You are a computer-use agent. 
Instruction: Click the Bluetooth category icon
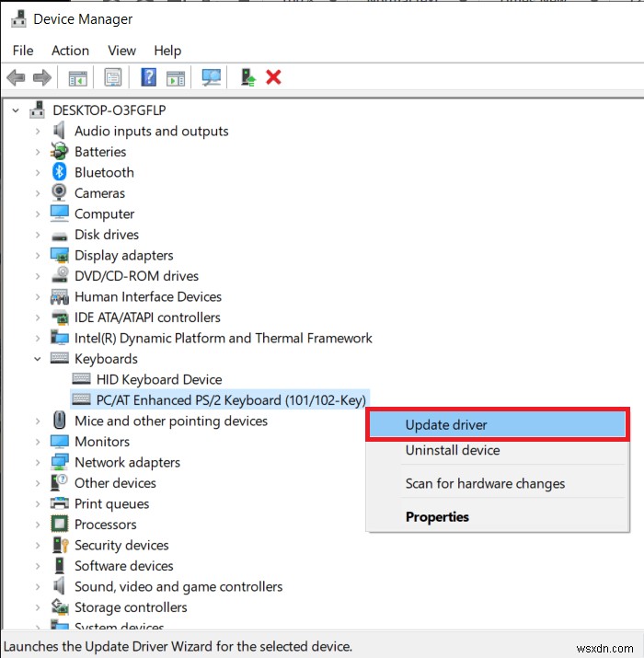[x=59, y=172]
